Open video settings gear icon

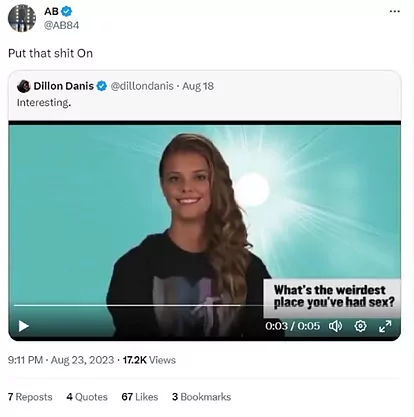pos(360,326)
